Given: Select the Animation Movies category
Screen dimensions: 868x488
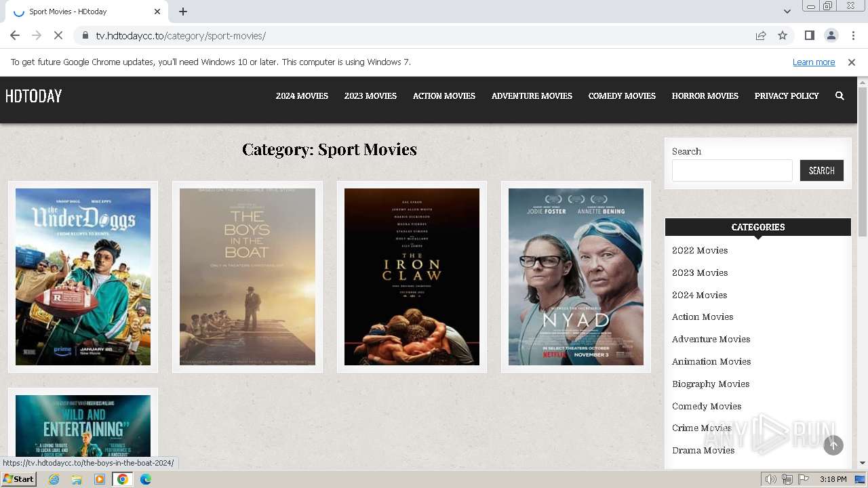Looking at the screenshot, I should click(x=711, y=361).
